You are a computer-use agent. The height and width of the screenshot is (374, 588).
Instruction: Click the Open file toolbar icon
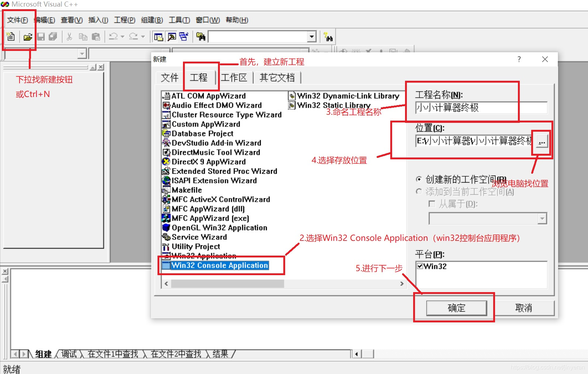click(x=28, y=37)
